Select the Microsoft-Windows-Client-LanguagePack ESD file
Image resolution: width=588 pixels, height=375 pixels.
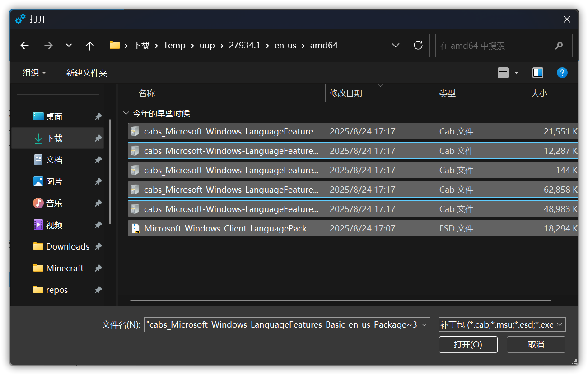click(x=230, y=228)
